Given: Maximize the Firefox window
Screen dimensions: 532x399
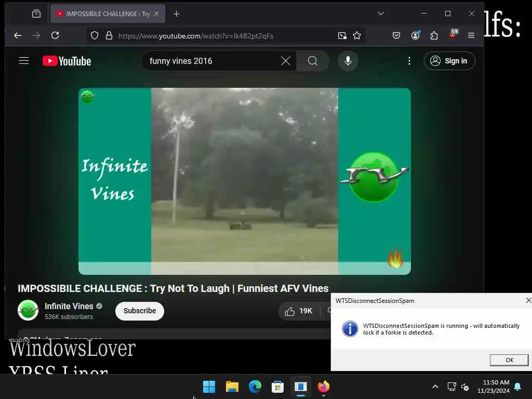Looking at the screenshot, I should [x=448, y=14].
